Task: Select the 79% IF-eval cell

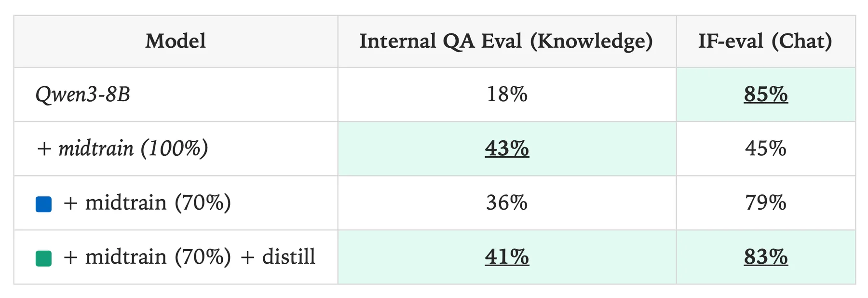Action: pyautogui.click(x=766, y=203)
